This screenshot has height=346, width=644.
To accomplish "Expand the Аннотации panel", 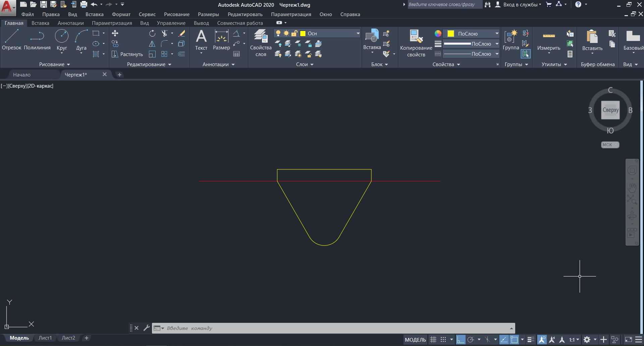I will [x=218, y=64].
